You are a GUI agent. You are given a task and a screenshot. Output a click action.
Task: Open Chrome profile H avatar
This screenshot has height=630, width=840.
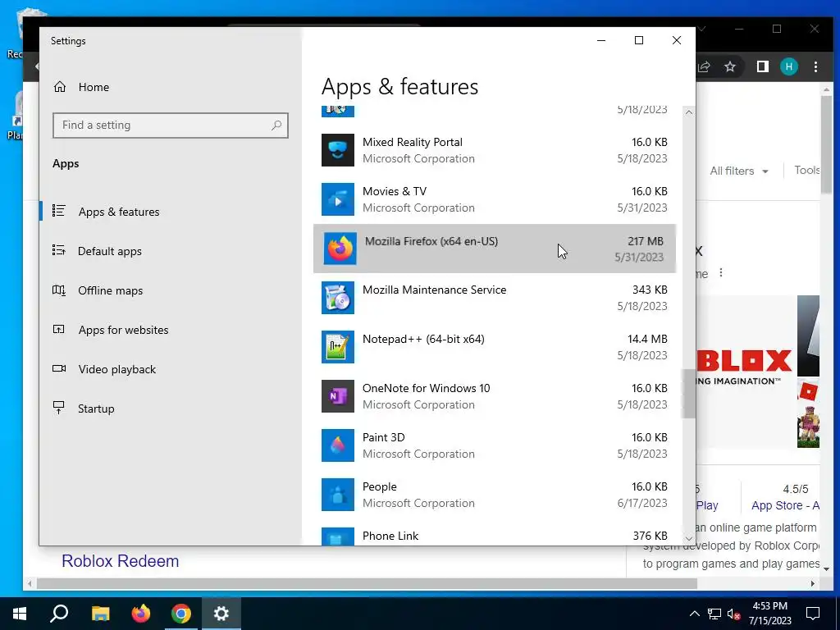point(788,66)
